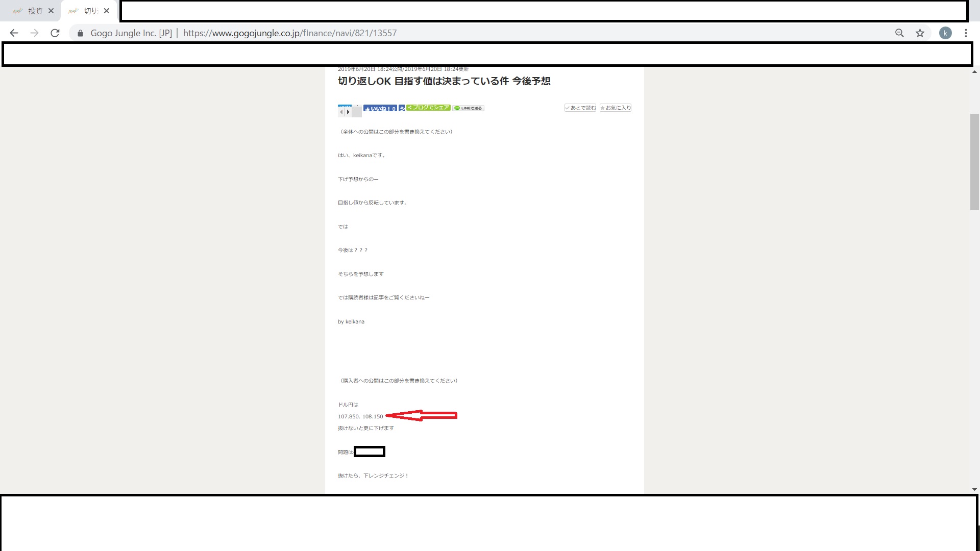This screenshot has width=980, height=551.
Task: Reload the current page
Action: pyautogui.click(x=55, y=33)
